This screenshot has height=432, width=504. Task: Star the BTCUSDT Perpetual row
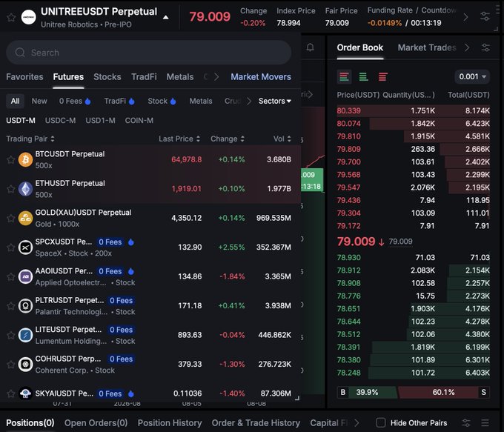pos(11,159)
